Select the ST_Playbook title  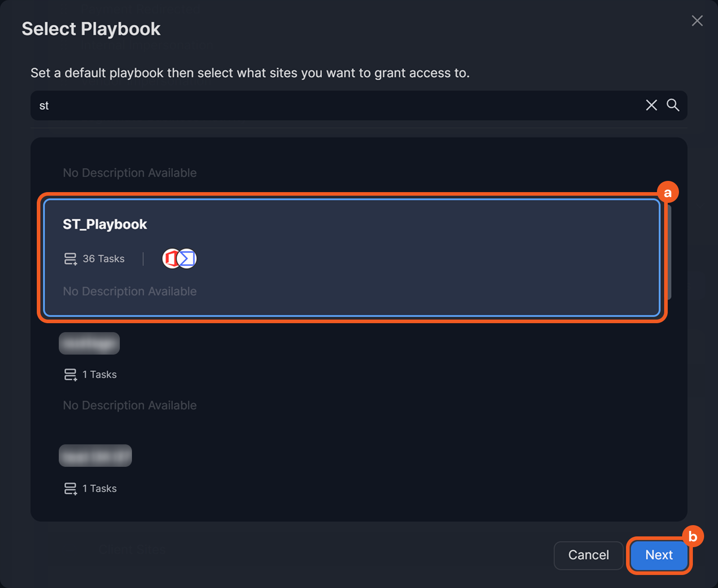tap(105, 224)
